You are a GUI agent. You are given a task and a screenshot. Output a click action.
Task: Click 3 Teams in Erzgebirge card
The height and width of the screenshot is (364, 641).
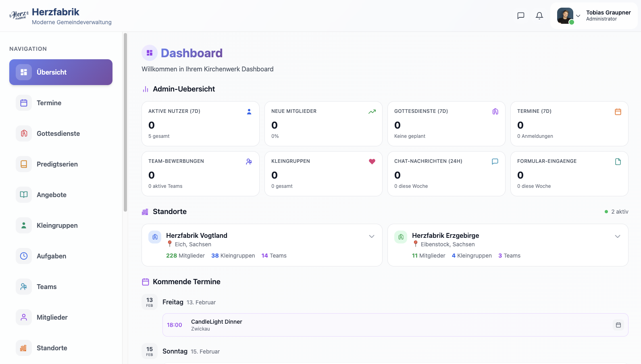509,256
